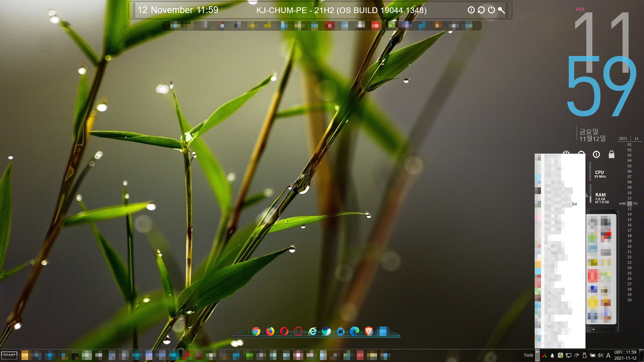The height and width of the screenshot is (362, 644).
Task: Click the 12 November 11:59 date text
Action: [x=178, y=10]
